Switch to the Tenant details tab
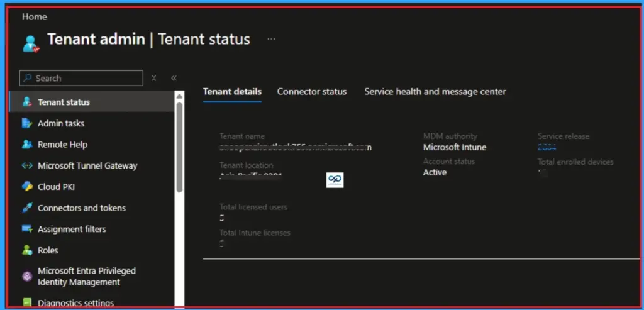The height and width of the screenshot is (310, 644). 232,92
